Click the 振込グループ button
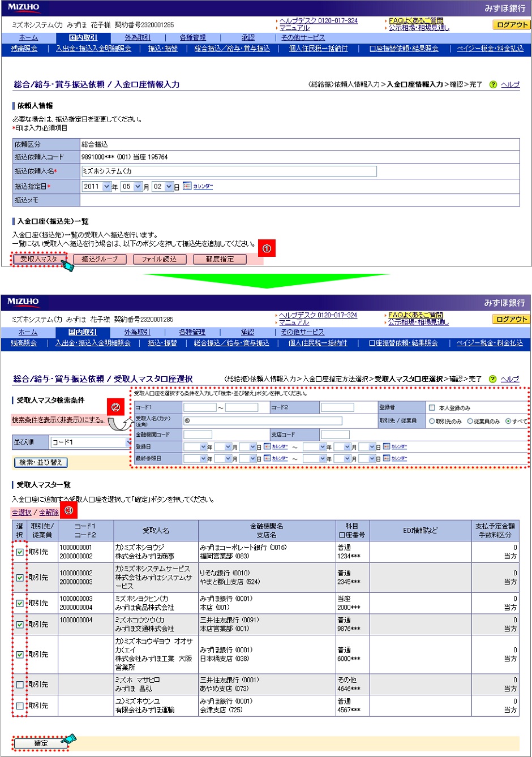Screen dimensions: 532x757 coord(100,259)
